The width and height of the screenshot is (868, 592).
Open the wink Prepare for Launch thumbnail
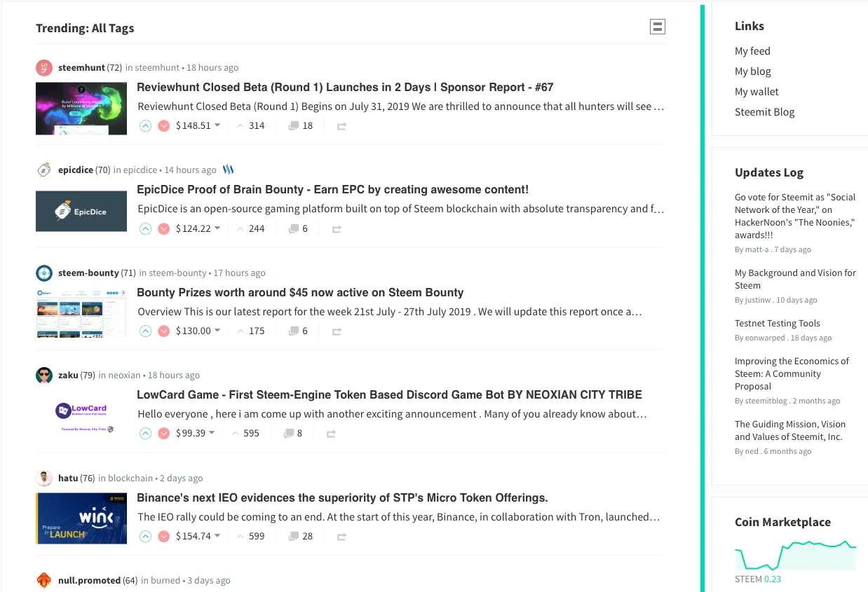[x=81, y=518]
